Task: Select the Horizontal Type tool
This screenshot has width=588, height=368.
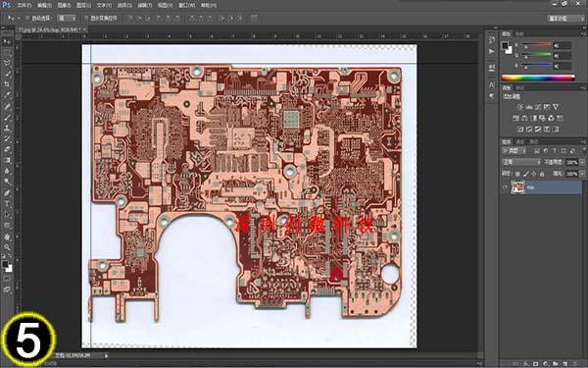Action: (x=7, y=204)
